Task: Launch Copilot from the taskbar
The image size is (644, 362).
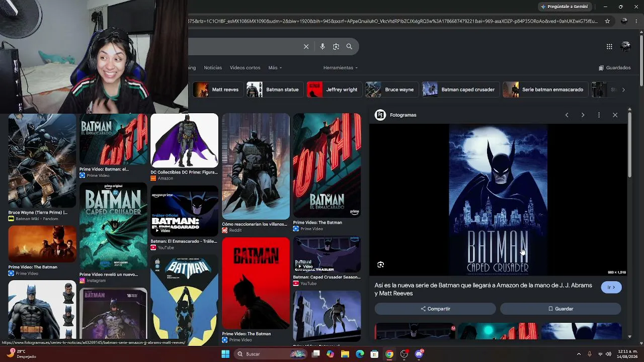Action: tap(330, 354)
